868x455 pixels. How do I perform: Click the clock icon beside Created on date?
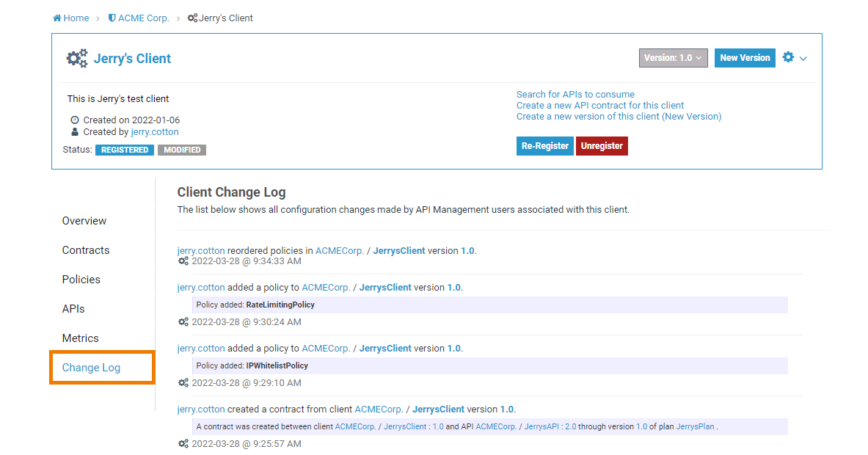coord(75,120)
